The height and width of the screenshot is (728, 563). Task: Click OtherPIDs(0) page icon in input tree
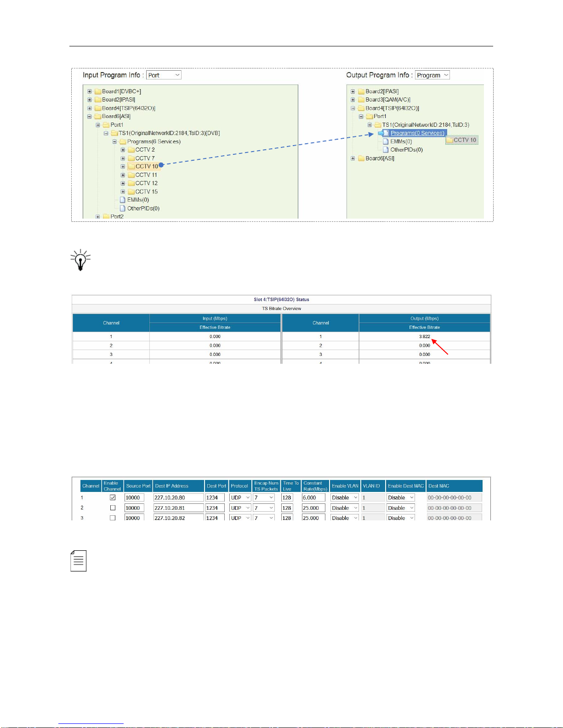123,208
